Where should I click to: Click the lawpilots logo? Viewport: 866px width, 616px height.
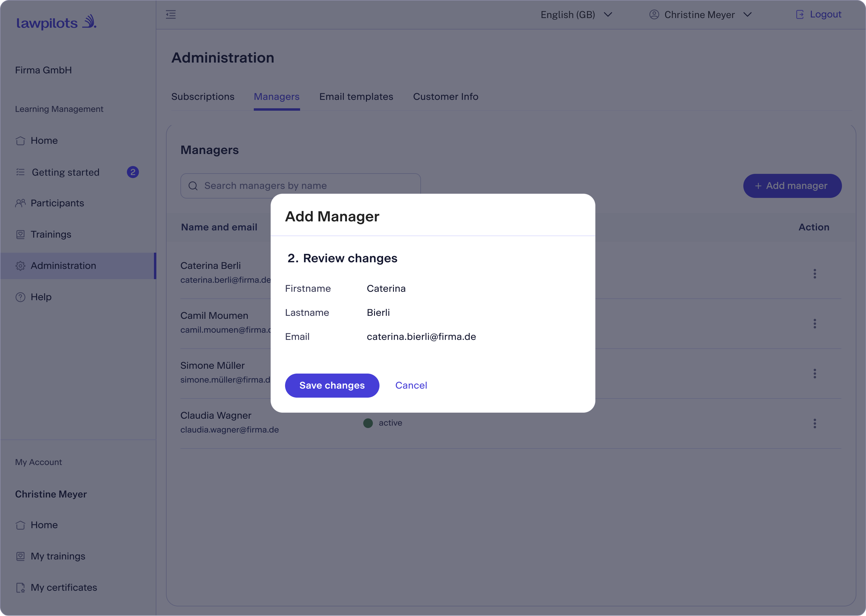tap(56, 22)
